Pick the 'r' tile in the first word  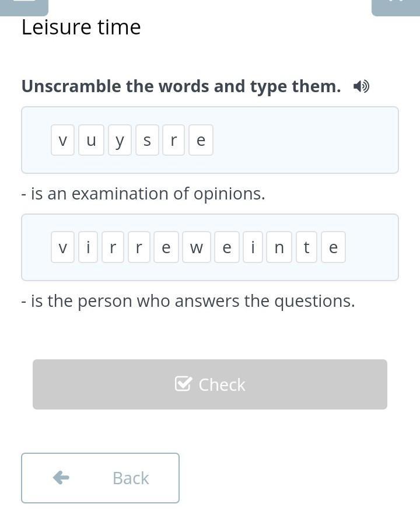173,140
